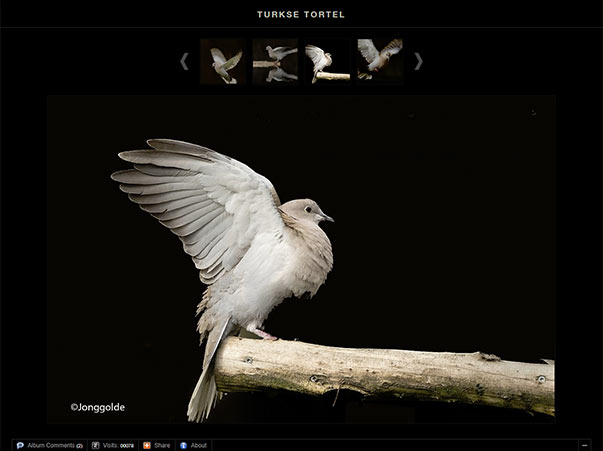Click the previous thumbnails left arrow
The image size is (603, 451).
pos(184,61)
